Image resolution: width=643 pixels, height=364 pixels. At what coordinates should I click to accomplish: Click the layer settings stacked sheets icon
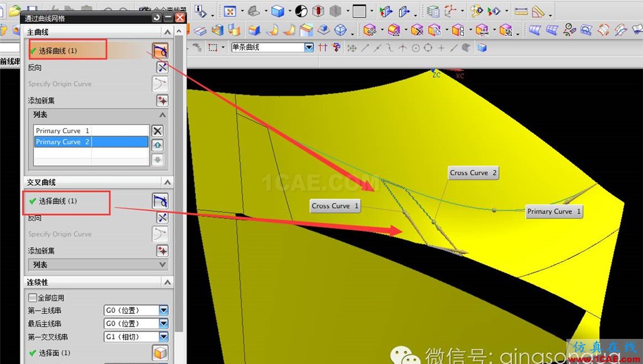433,11
